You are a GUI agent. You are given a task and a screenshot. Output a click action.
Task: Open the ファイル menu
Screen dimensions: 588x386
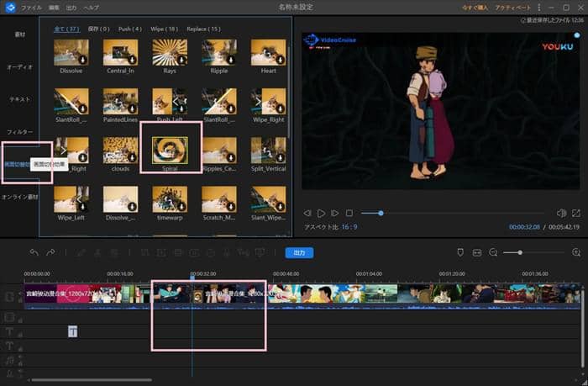click(31, 8)
